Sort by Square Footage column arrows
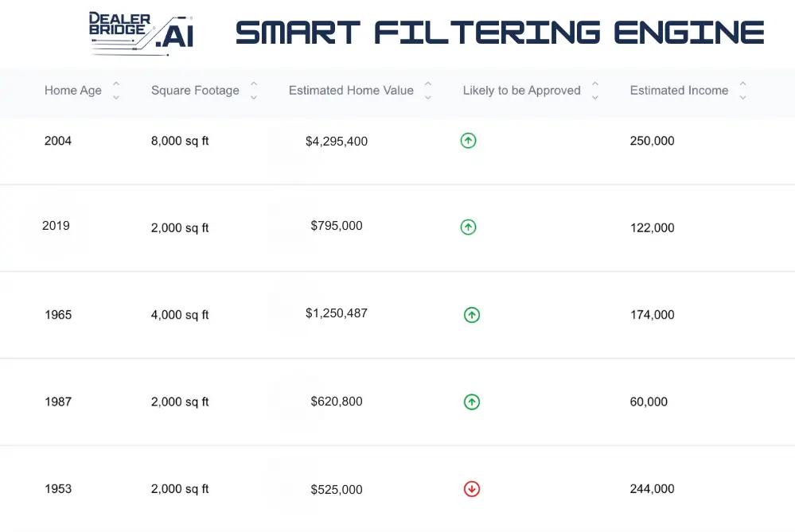Screen dimensions: 795x532 (254, 90)
